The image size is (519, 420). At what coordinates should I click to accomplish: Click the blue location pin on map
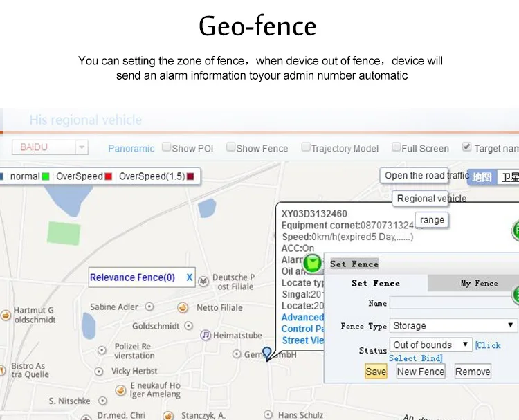point(267,354)
